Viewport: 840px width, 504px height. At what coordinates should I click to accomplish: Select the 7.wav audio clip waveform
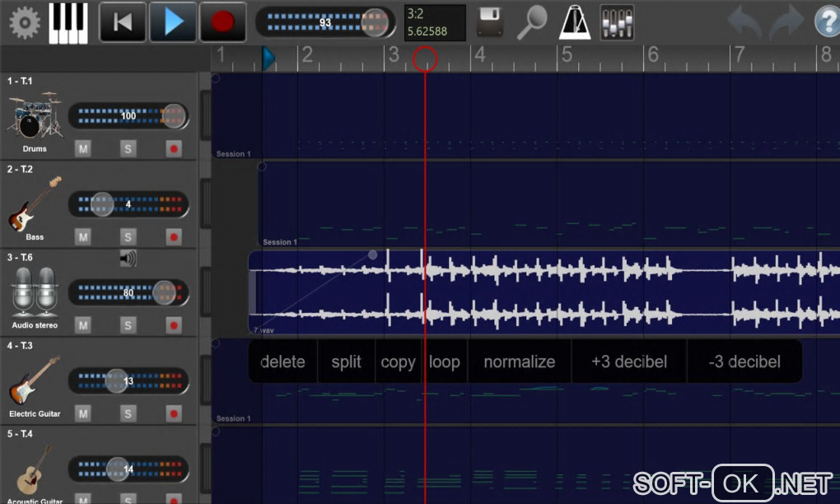[x=544, y=292]
